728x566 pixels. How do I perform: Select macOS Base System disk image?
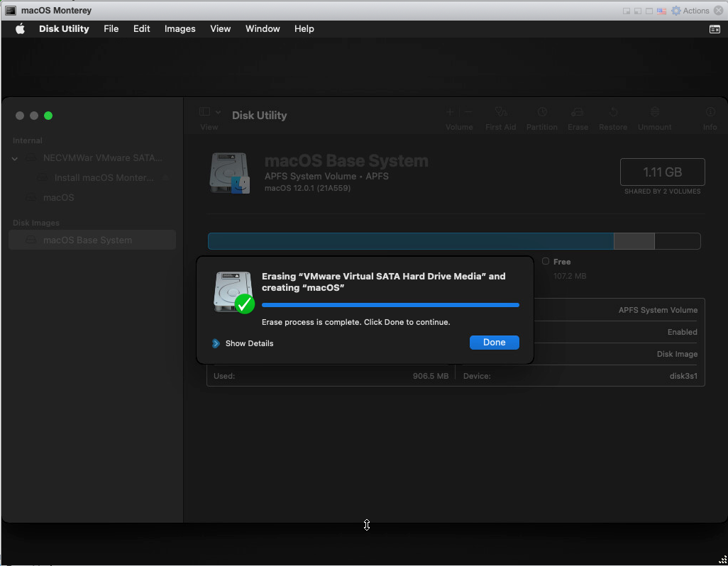click(87, 240)
